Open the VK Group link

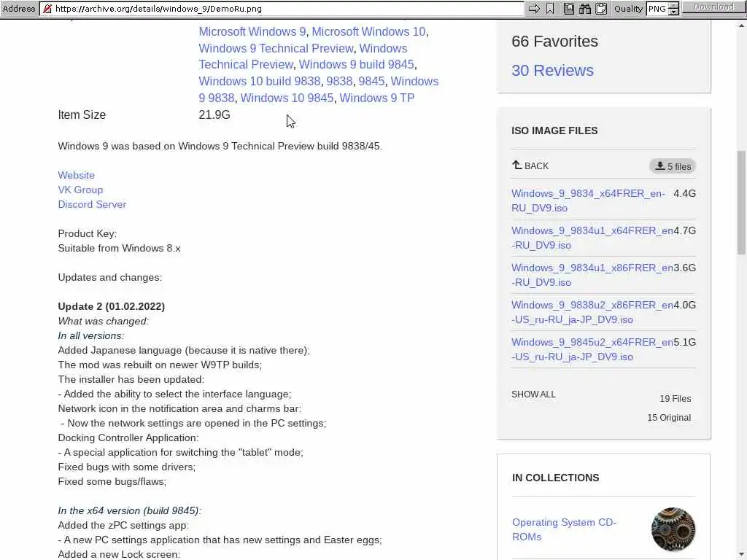(80, 190)
